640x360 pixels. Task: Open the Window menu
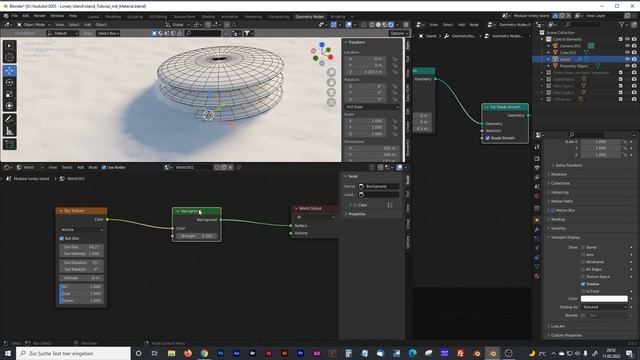57,16
